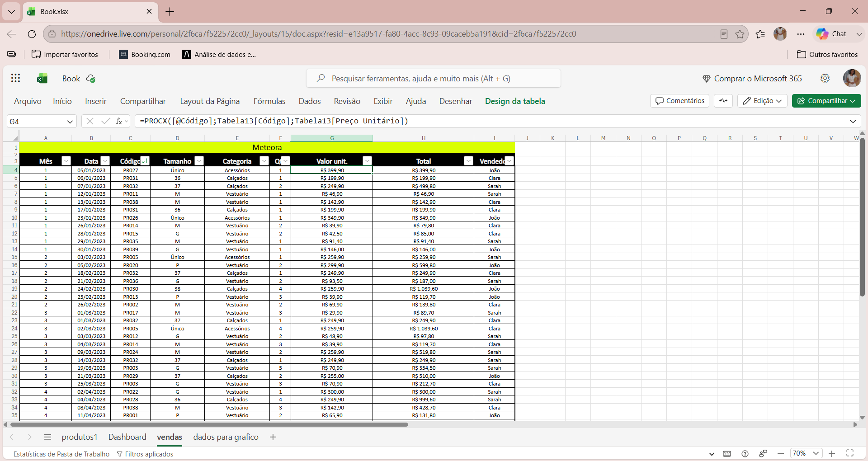Click the zoom in plus icon
This screenshot has height=461, width=868.
[832, 453]
